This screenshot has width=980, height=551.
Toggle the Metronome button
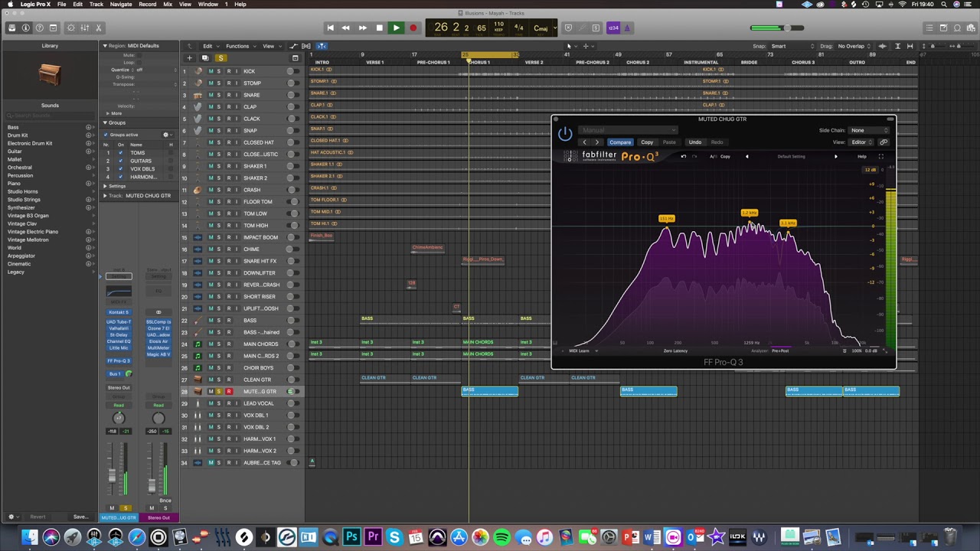627,28
